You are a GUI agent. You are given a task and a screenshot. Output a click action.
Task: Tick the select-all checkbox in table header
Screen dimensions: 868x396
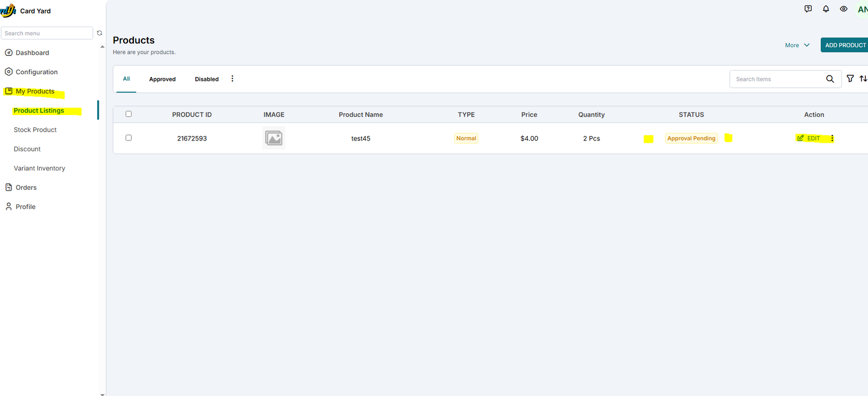[x=129, y=114]
